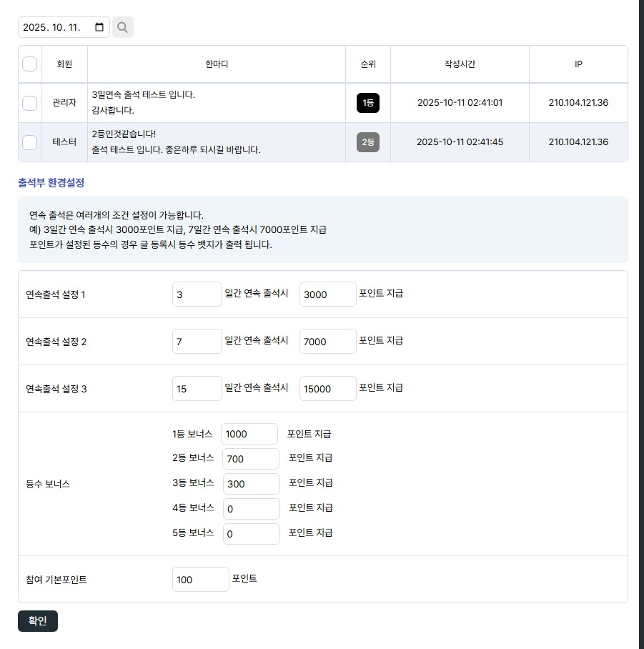Focus the 1등 보너스 points field
Viewport: 644px width, 649px height.
tap(249, 434)
